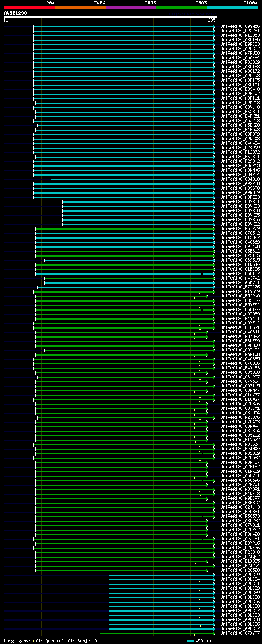Click the hit label UniRef100_Q9M713
The image size is (262, 644).
[x=240, y=103]
